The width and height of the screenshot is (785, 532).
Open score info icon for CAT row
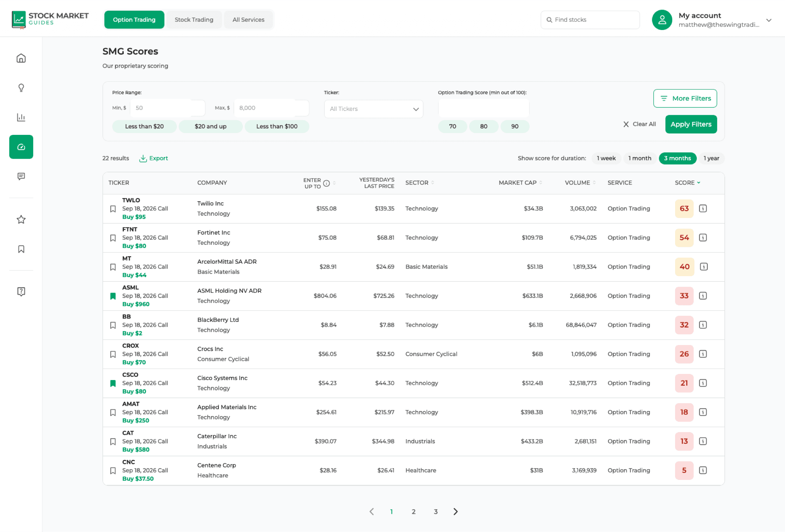tap(703, 441)
